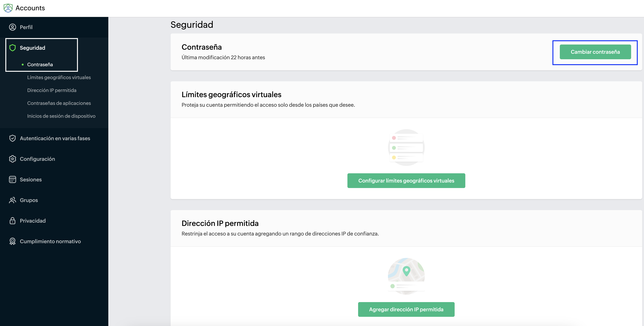
Task: Select Dirección IP permitida sidebar entry
Action: tap(52, 90)
